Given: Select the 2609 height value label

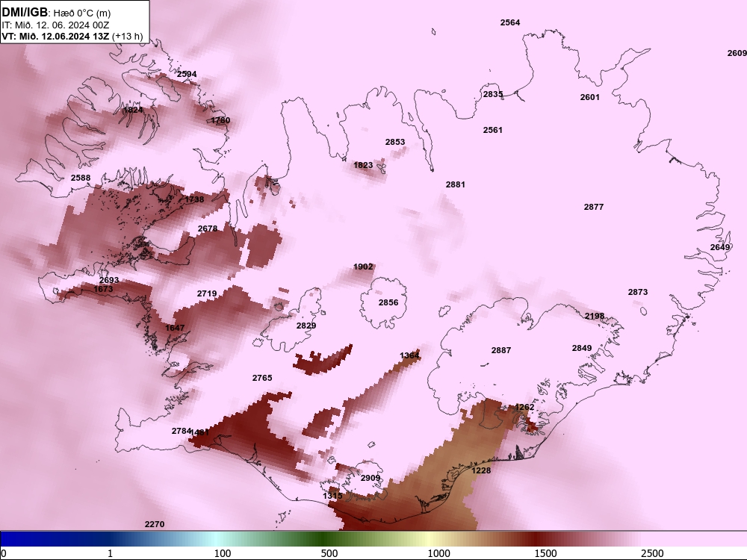Looking at the screenshot, I should point(737,53).
